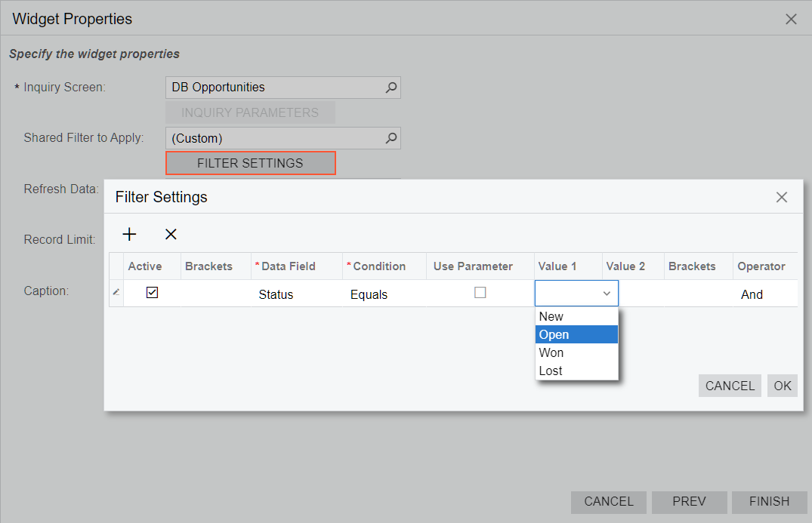Viewport: 812px width, 523px height.
Task: Open the Inquiry Screen lookup magnifier
Action: (391, 88)
